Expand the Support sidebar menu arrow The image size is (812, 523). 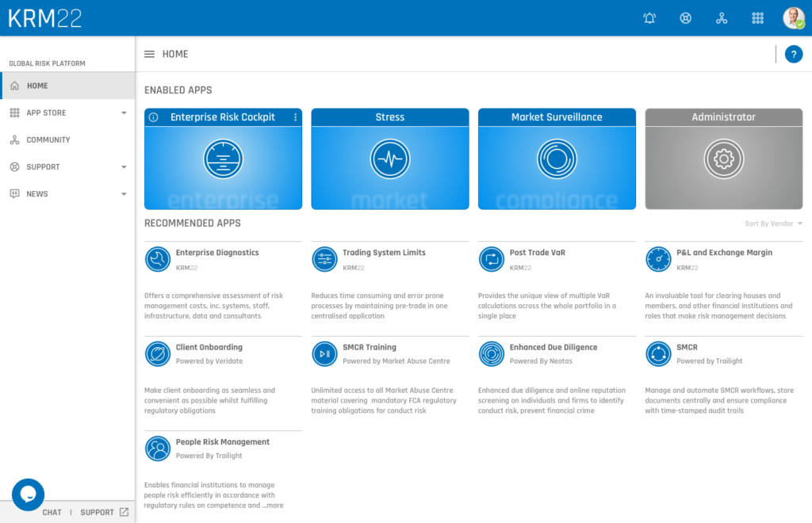pyautogui.click(x=124, y=167)
